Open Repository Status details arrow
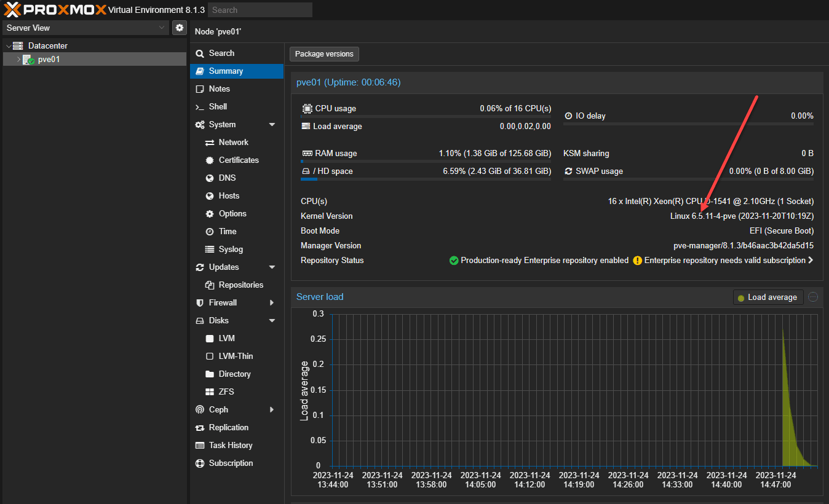The image size is (829, 504). pos(811,261)
